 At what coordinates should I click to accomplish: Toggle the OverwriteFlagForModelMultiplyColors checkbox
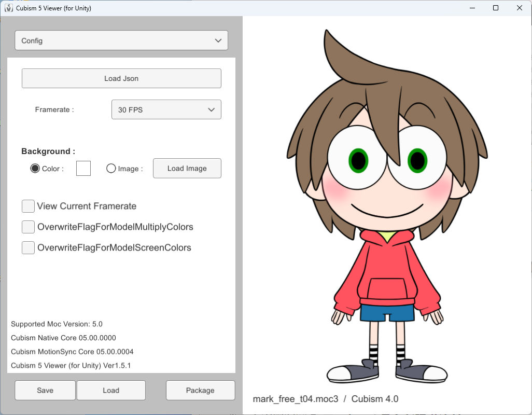click(29, 227)
